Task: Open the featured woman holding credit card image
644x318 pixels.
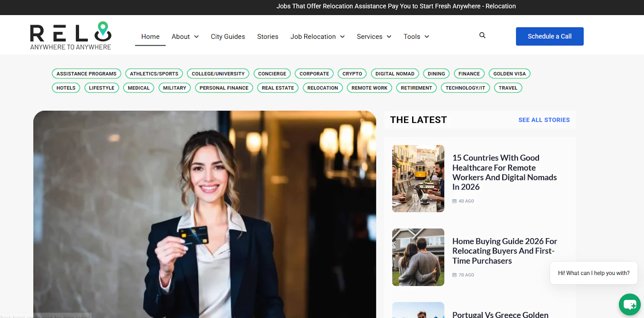Action: (x=204, y=214)
